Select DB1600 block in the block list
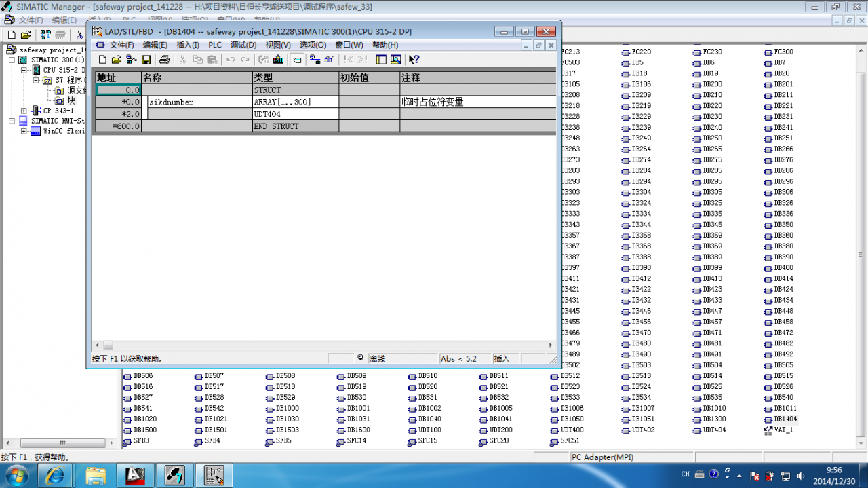Screen dimensions: 868x488 (353, 430)
